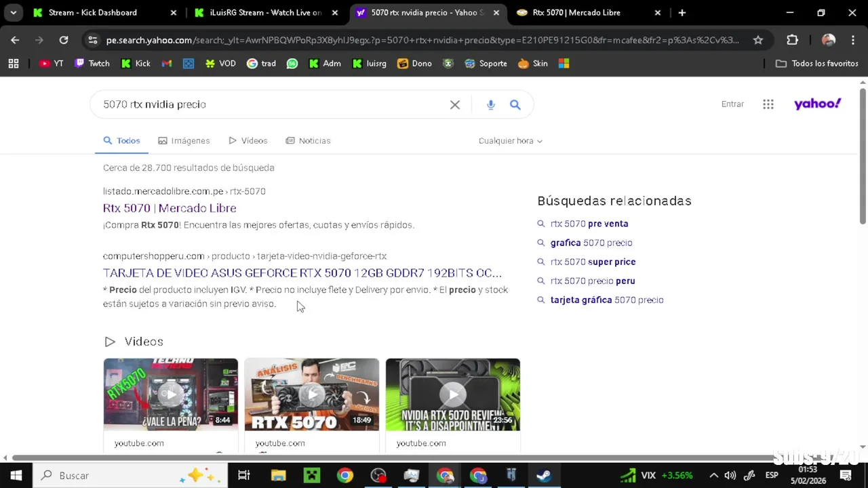Viewport: 868px width, 488px height.
Task: Open Steam from the taskbar
Action: [x=544, y=475]
